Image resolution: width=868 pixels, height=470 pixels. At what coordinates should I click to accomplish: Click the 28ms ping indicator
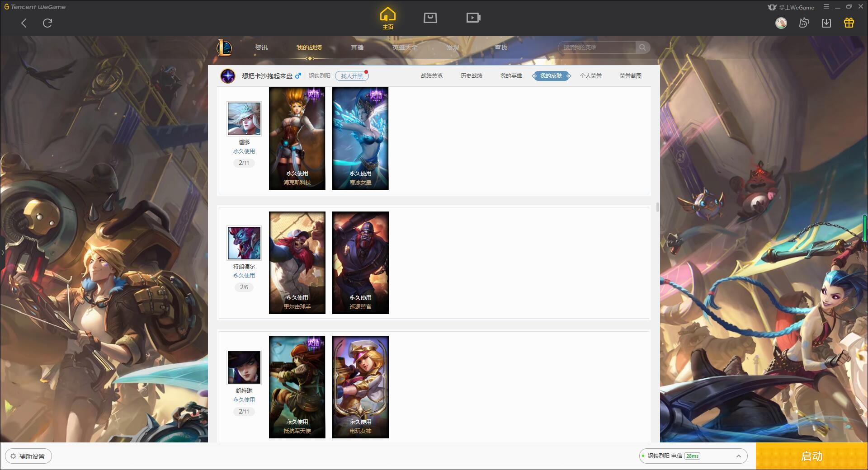[692, 456]
